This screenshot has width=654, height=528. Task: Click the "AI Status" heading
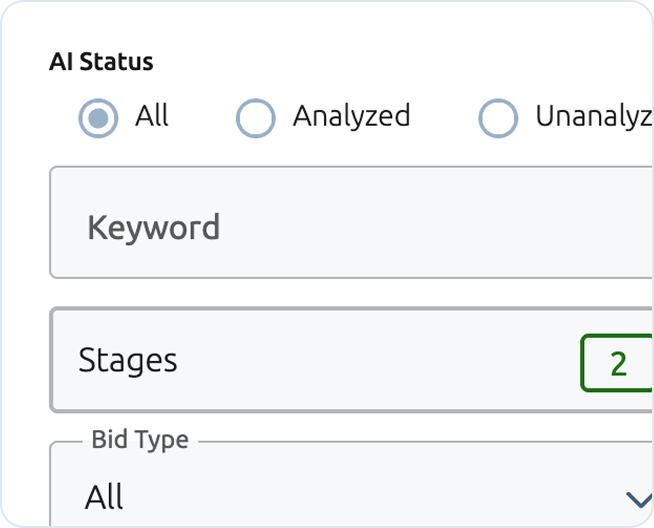[101, 62]
